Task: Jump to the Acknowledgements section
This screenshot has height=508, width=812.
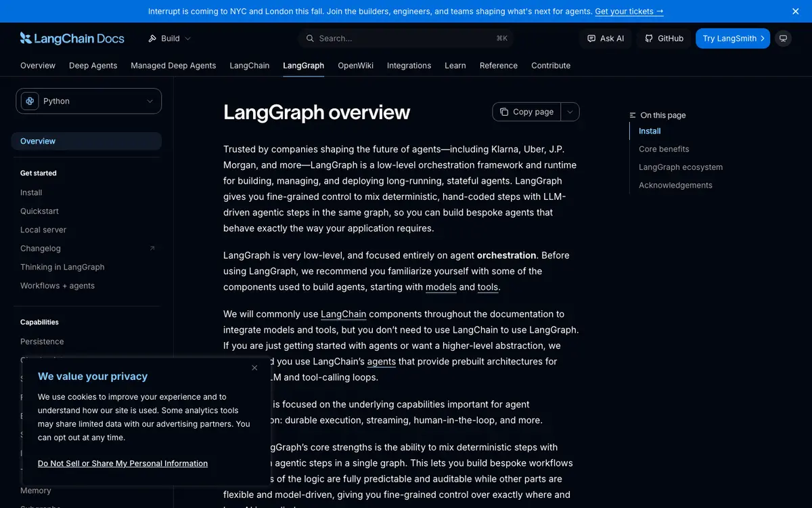Action: click(675, 185)
